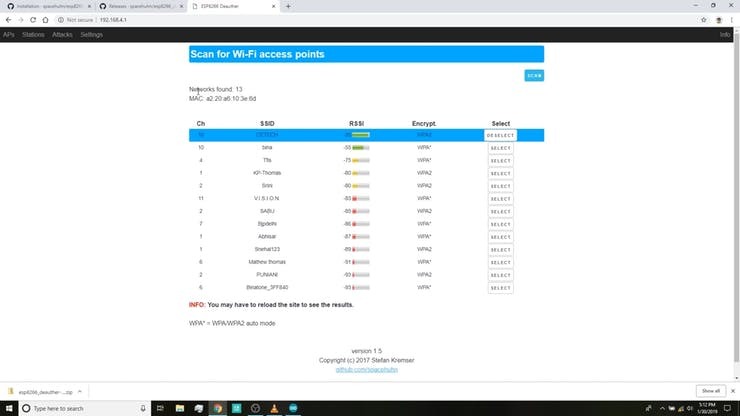Open the Attacks menu item
The width and height of the screenshot is (740, 416).
(62, 34)
